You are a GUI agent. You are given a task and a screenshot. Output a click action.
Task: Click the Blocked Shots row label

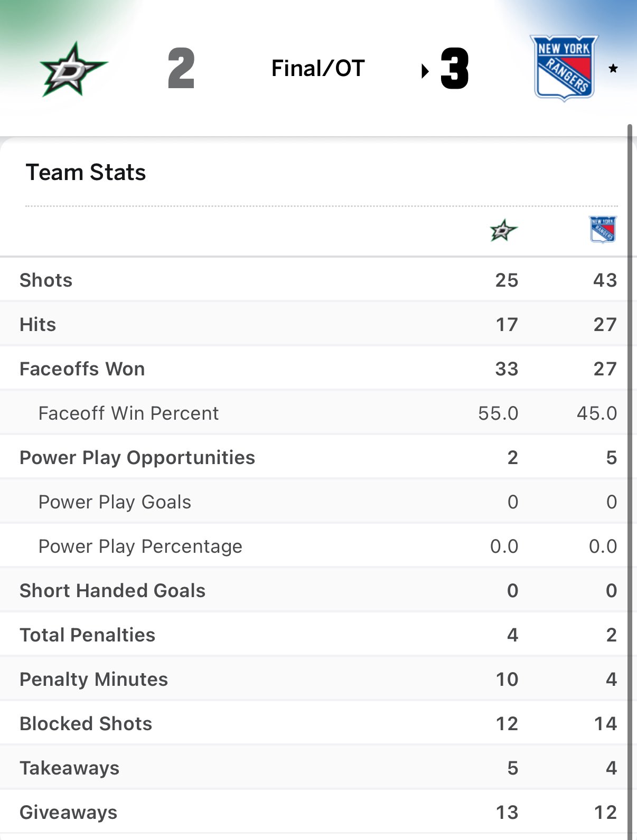(86, 724)
